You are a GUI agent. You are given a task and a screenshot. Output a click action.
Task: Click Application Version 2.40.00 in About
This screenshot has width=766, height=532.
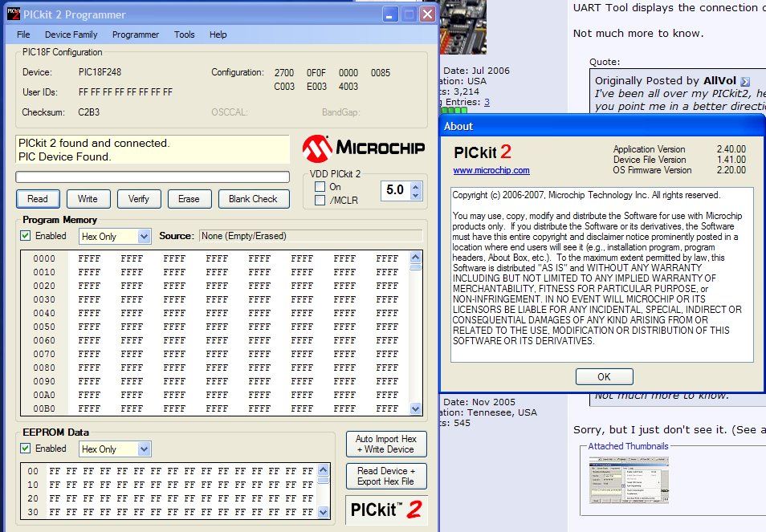click(x=731, y=149)
